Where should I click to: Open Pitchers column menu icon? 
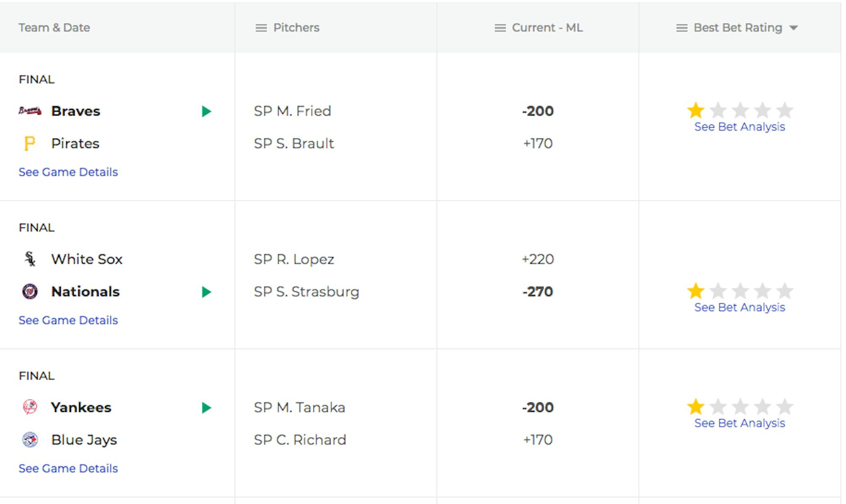coord(261,28)
